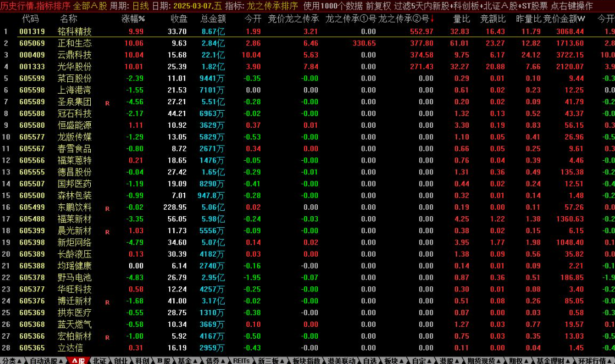Select stock row 福莱新材

308,219
